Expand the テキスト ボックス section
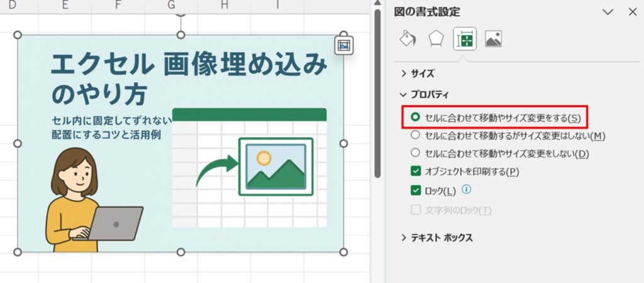 coord(436,238)
